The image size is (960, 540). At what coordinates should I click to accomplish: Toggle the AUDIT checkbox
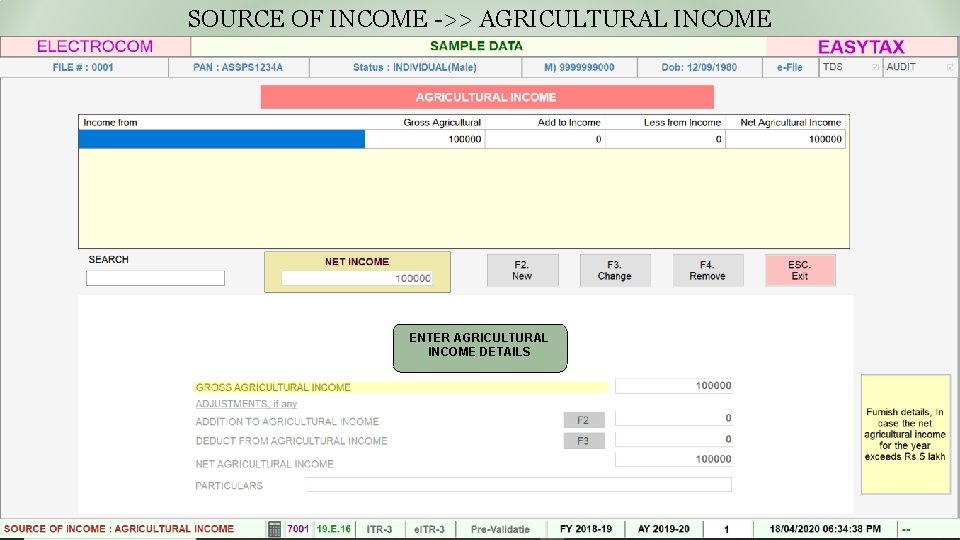(x=950, y=67)
